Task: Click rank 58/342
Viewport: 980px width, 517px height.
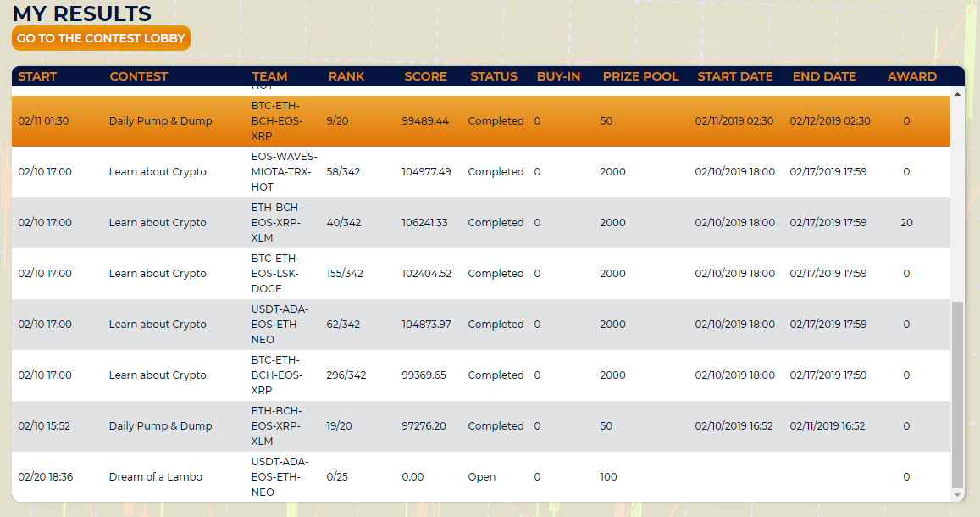Action: pos(343,172)
